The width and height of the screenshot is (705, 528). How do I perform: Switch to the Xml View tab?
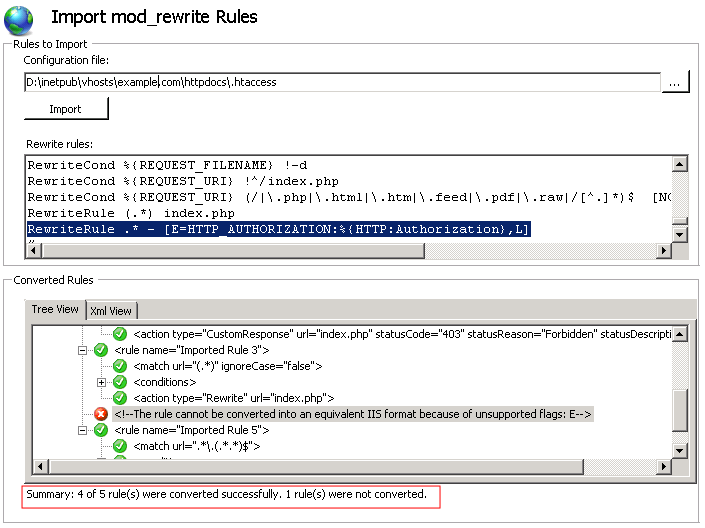[111, 310]
